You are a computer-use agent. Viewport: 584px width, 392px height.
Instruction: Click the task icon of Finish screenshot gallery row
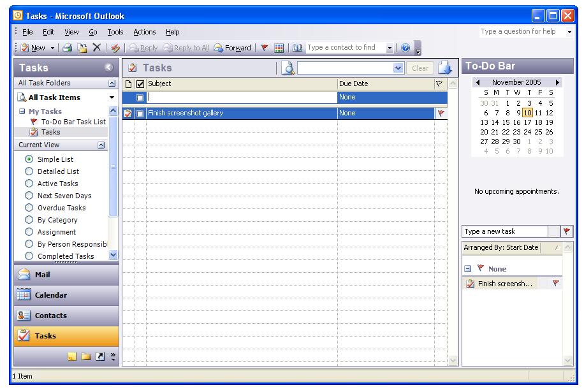(x=128, y=113)
